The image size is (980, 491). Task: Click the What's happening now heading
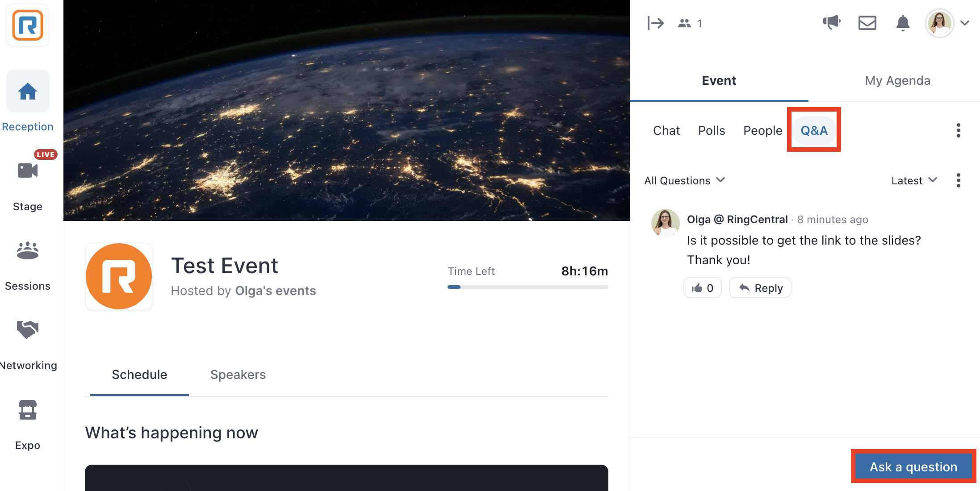point(172,433)
